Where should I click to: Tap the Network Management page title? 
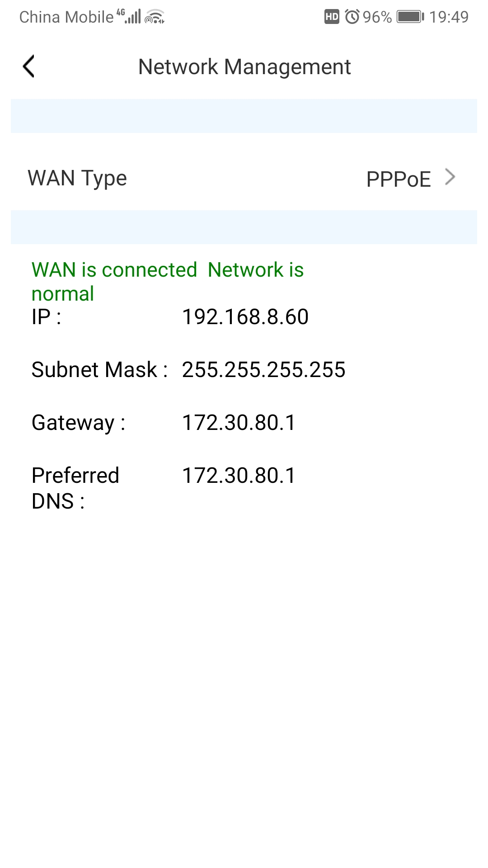point(244,67)
